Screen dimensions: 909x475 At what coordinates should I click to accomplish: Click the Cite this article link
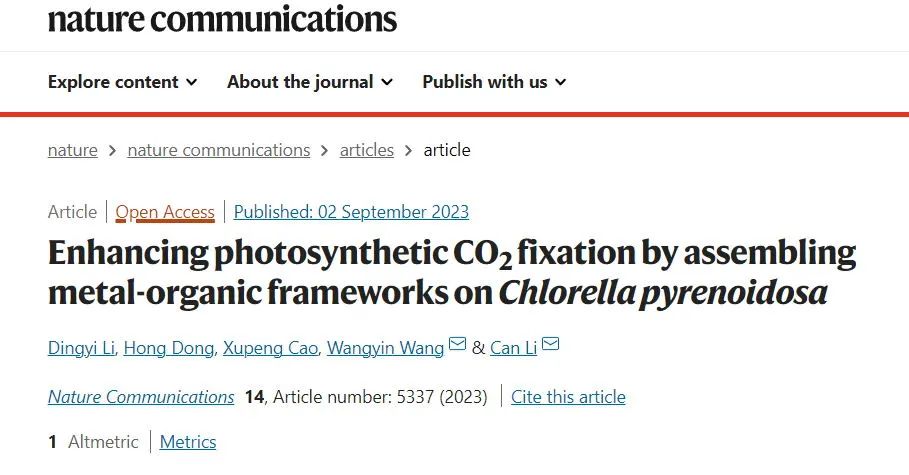568,397
